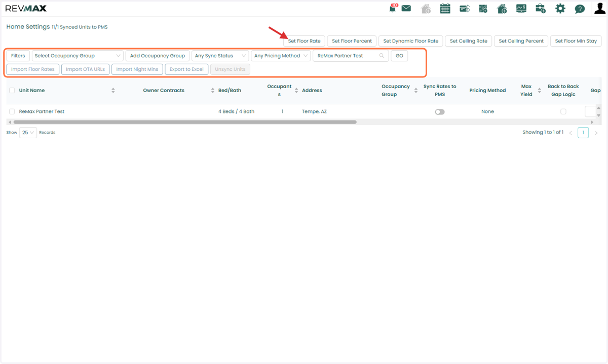Click the Showing 1 to 1 of 1 text
Image resolution: width=608 pixels, height=364 pixels.
(543, 132)
